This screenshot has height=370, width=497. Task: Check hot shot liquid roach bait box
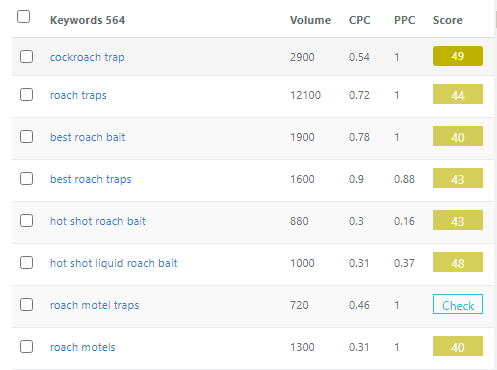click(26, 263)
